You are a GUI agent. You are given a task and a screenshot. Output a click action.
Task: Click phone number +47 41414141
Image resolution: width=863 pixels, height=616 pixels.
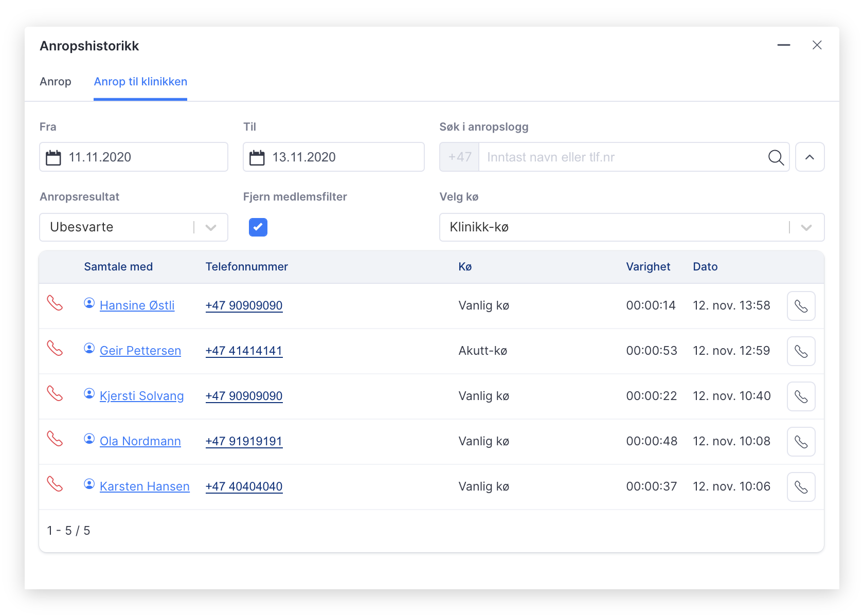point(244,351)
